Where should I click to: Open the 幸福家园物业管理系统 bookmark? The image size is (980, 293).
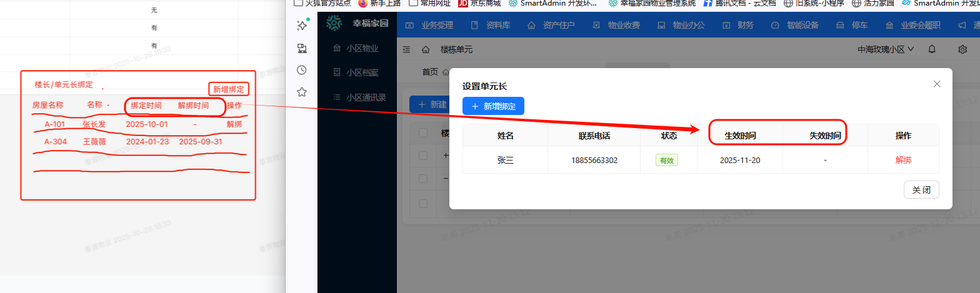point(652,2)
